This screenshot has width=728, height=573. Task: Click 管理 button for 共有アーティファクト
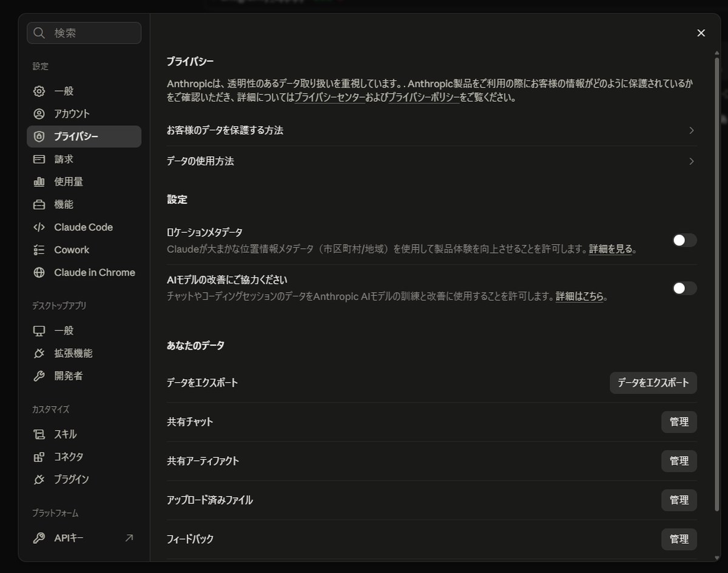(679, 461)
